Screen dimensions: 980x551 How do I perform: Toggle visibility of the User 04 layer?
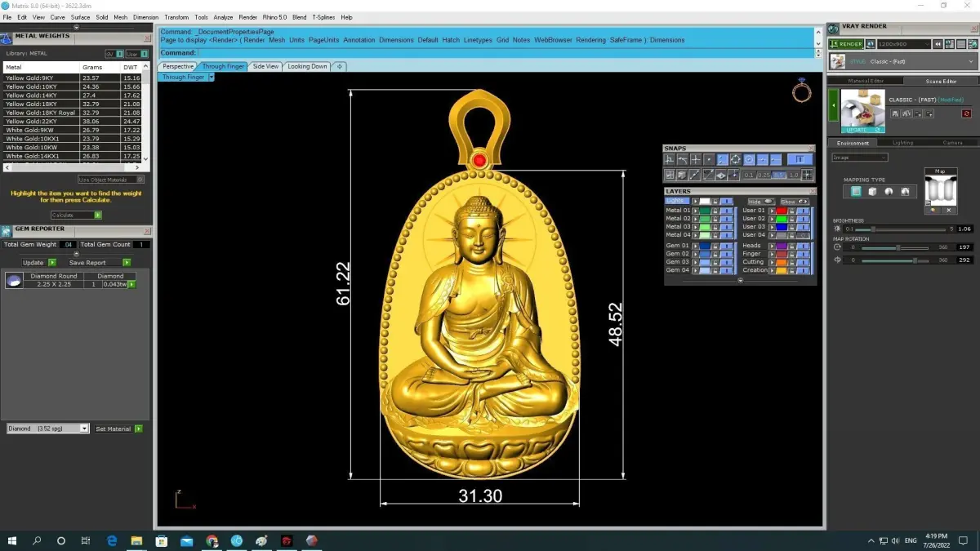pos(803,235)
